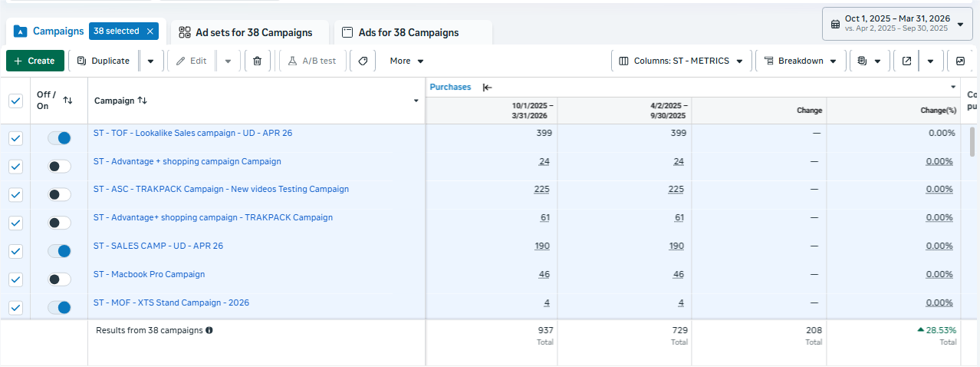Click the Ad sets grid icon
This screenshot has width=980, height=367.
click(x=184, y=32)
